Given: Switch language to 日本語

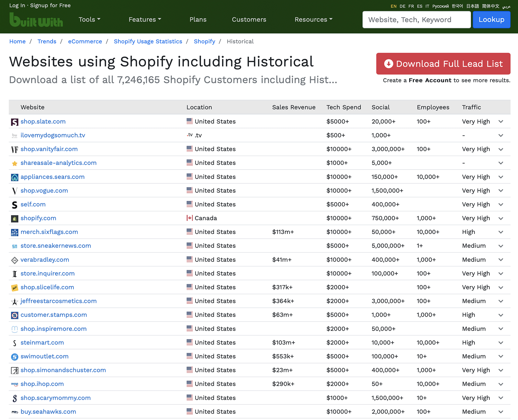Looking at the screenshot, I should pyautogui.click(x=472, y=6).
